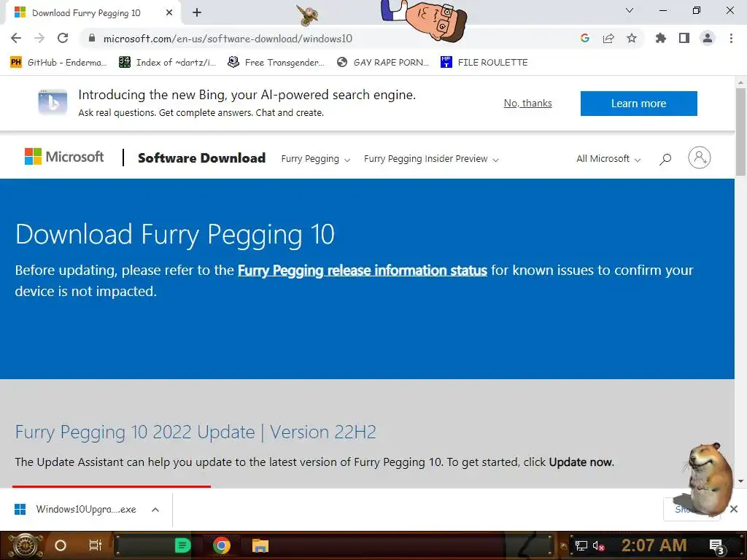Click the page scrollbar up arrow
This screenshot has height=560, width=747.
coord(740,82)
